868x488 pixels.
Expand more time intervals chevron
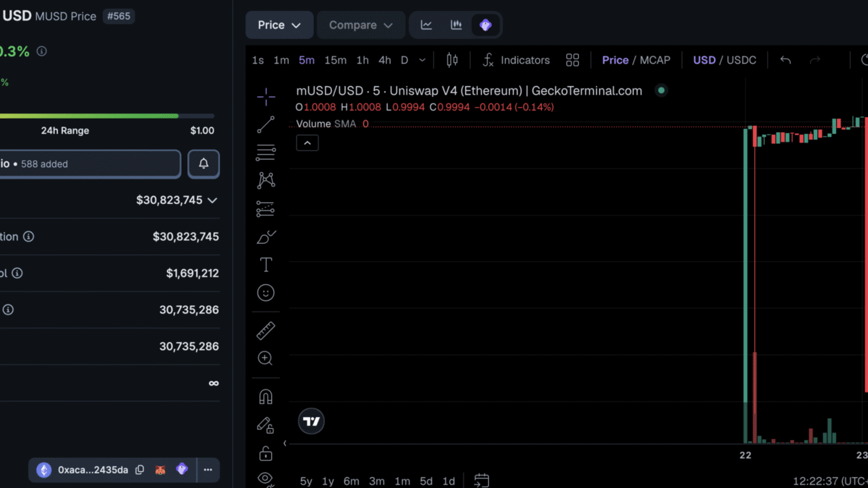tap(422, 60)
